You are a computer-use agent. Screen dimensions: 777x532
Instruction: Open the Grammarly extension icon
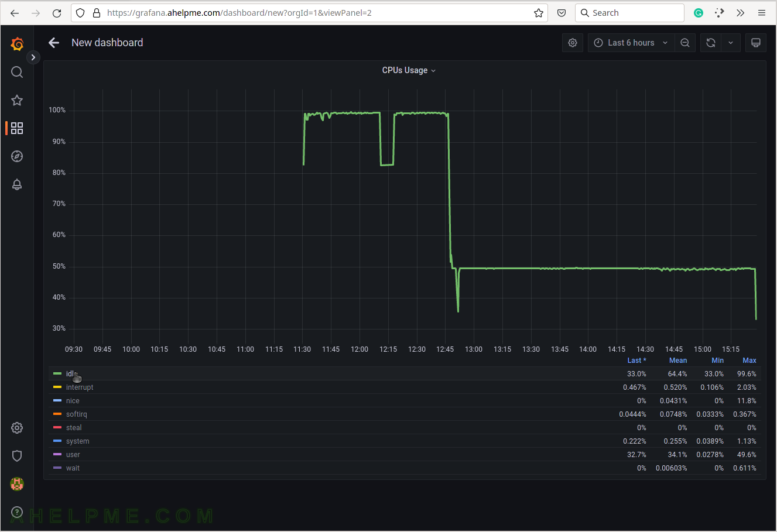pyautogui.click(x=699, y=13)
